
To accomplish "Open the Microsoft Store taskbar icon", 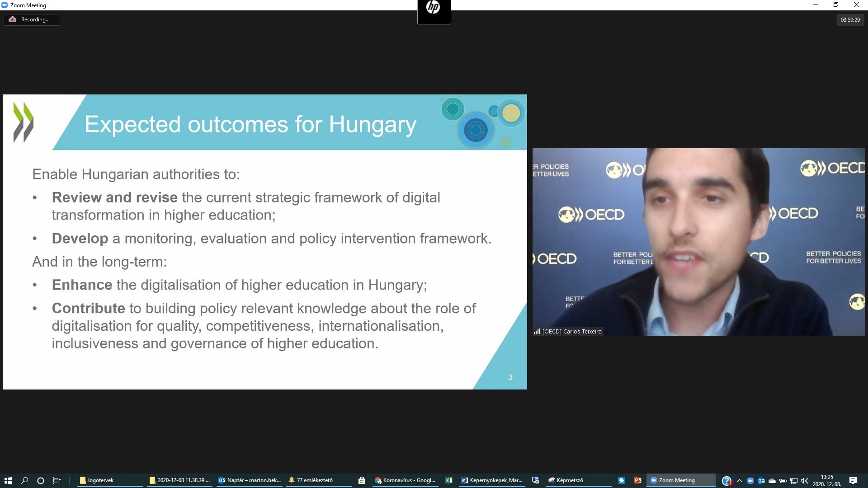I will point(362,480).
